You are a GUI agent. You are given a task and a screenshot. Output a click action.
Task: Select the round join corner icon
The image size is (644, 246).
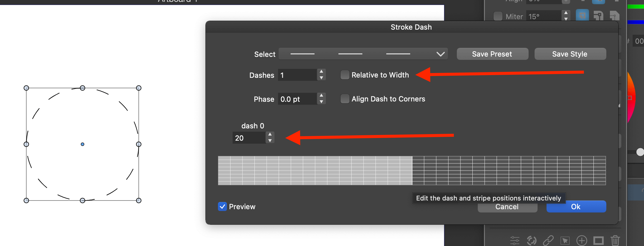pyautogui.click(x=598, y=16)
